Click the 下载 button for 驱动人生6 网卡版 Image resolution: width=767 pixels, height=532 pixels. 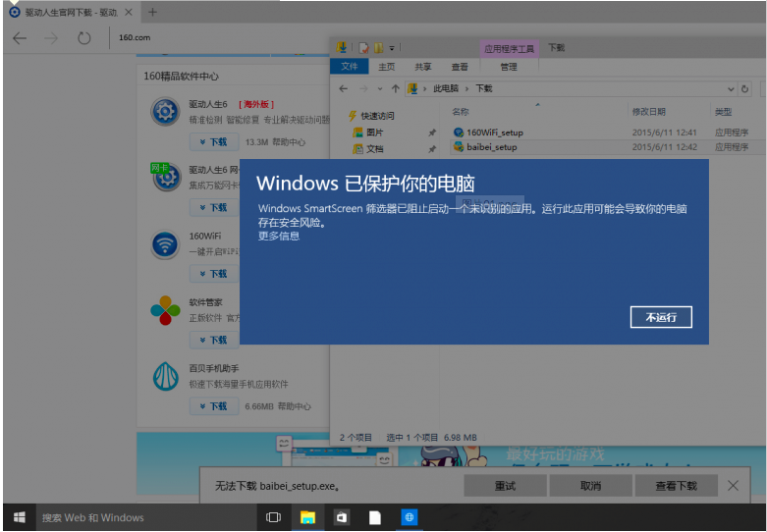point(214,207)
